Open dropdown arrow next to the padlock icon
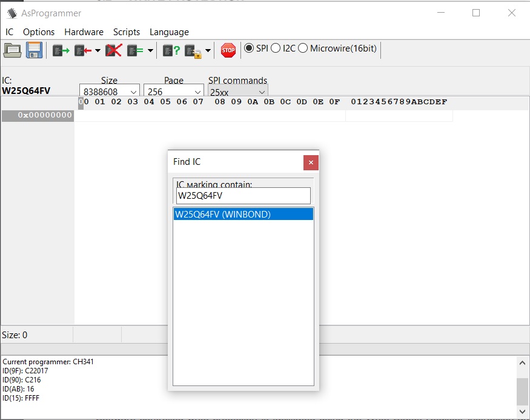This screenshot has height=420, width=530. [x=208, y=51]
